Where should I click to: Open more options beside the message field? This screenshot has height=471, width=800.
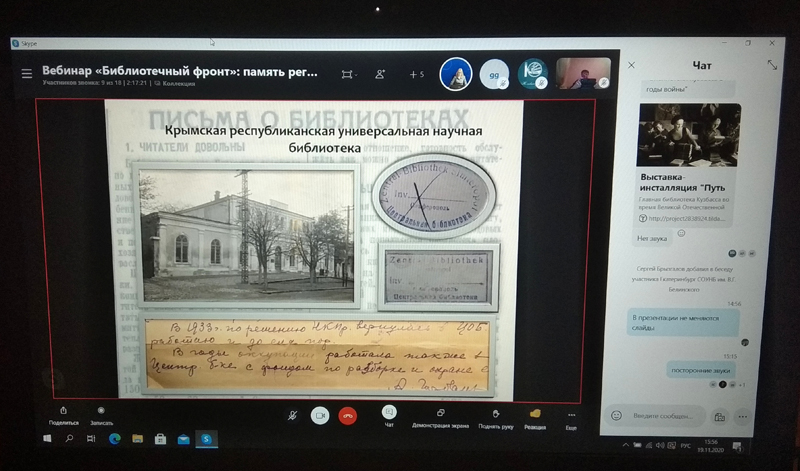(x=745, y=416)
